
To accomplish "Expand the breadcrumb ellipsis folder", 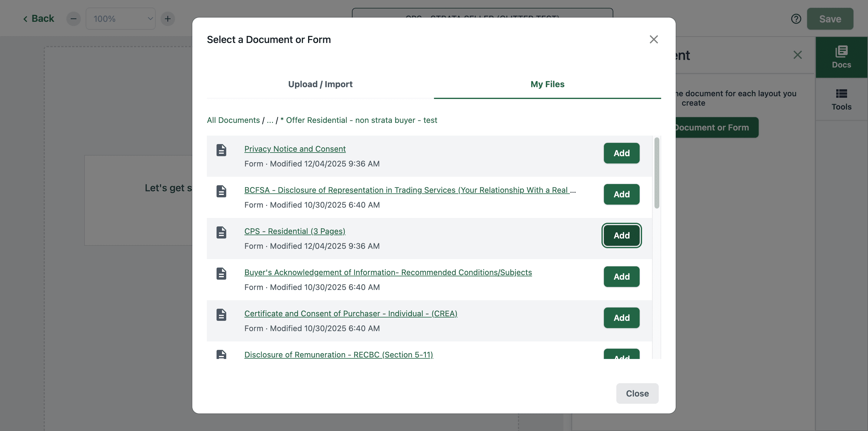I will (x=270, y=120).
